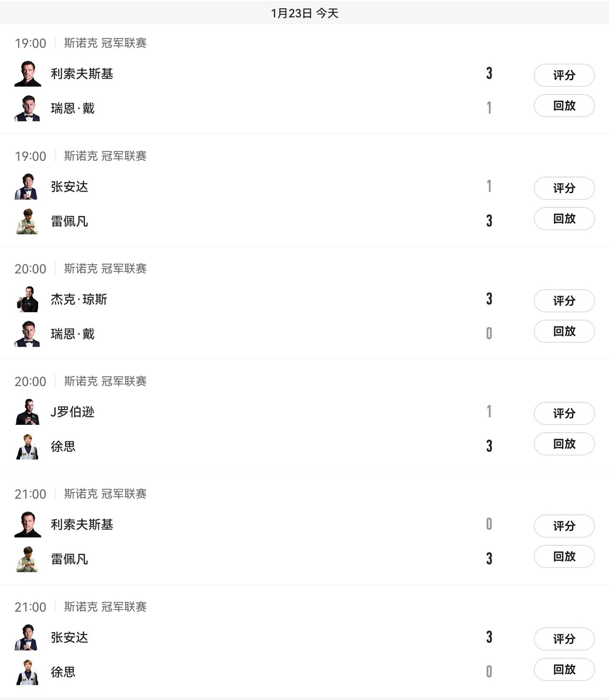Open 回放 for 张安达 vs 徐思
The image size is (609, 700).
(564, 670)
